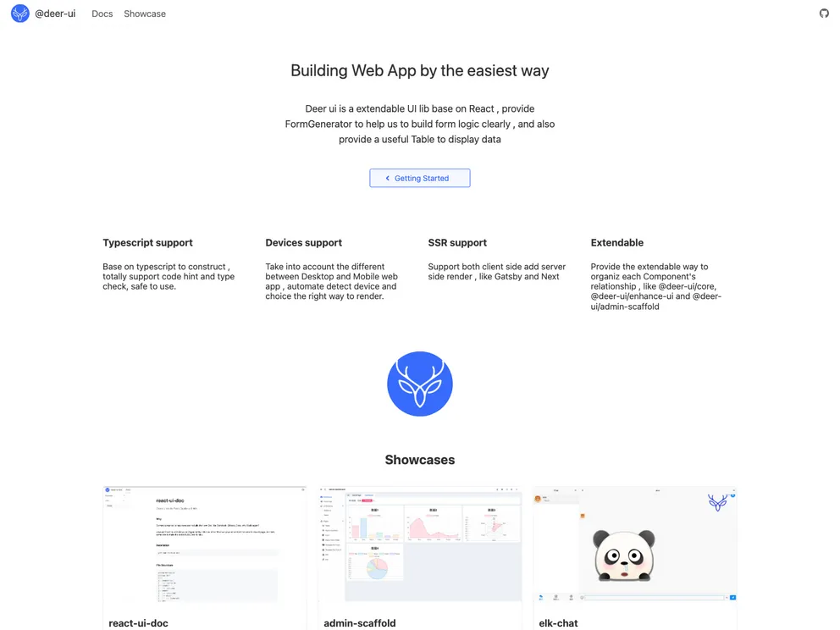This screenshot has height=630, width=840.
Task: Click the large deer logo above Showcases
Action: (420, 384)
